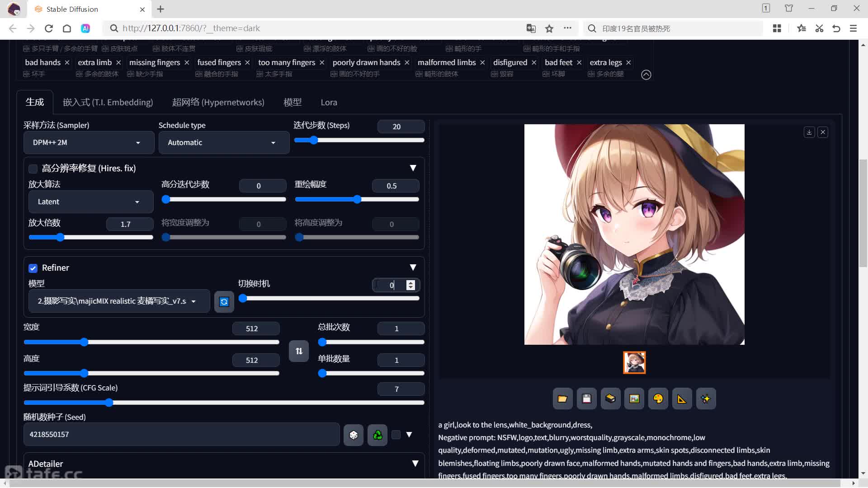The height and width of the screenshot is (488, 868).
Task: Collapse negative prompt tags with up-arrow circle
Action: [x=646, y=75]
